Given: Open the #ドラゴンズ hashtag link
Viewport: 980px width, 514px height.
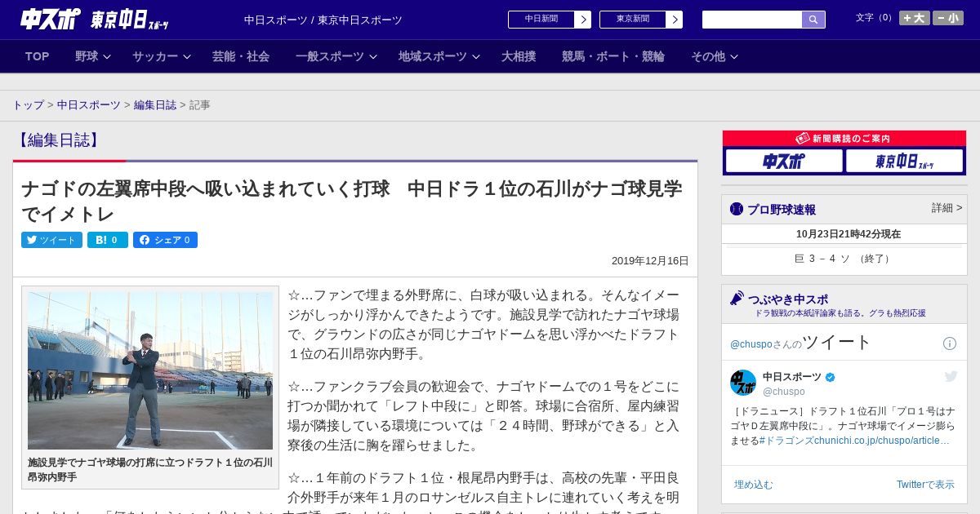Looking at the screenshot, I should coord(787,441).
